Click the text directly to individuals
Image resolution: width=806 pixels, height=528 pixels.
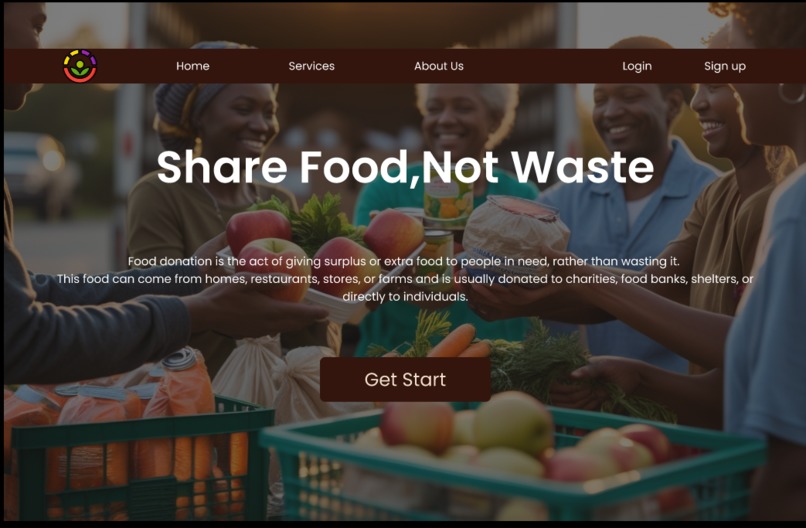tap(405, 297)
